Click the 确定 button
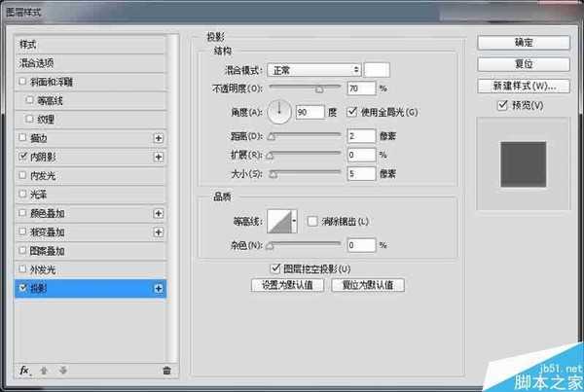Screen dimensions: 584x392 [x=524, y=43]
